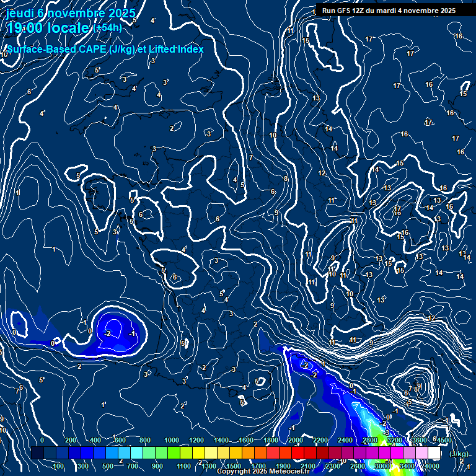
Task: Click the legend value '100'
Action: point(58,466)
